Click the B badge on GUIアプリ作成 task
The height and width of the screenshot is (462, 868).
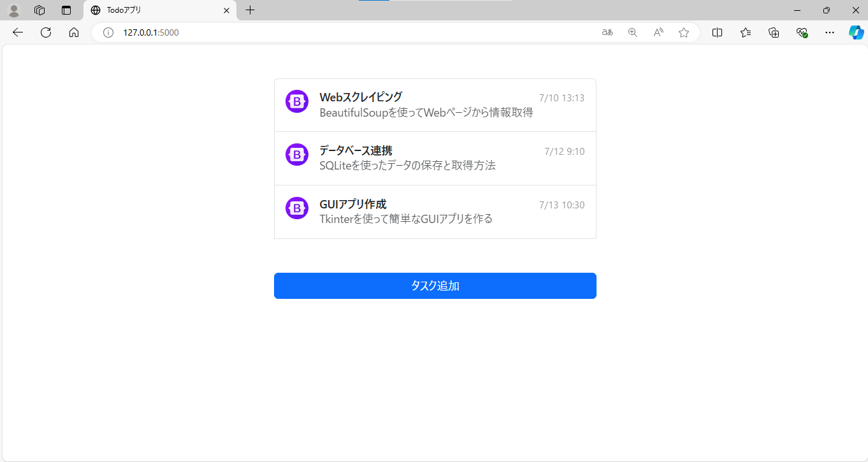pyautogui.click(x=296, y=208)
